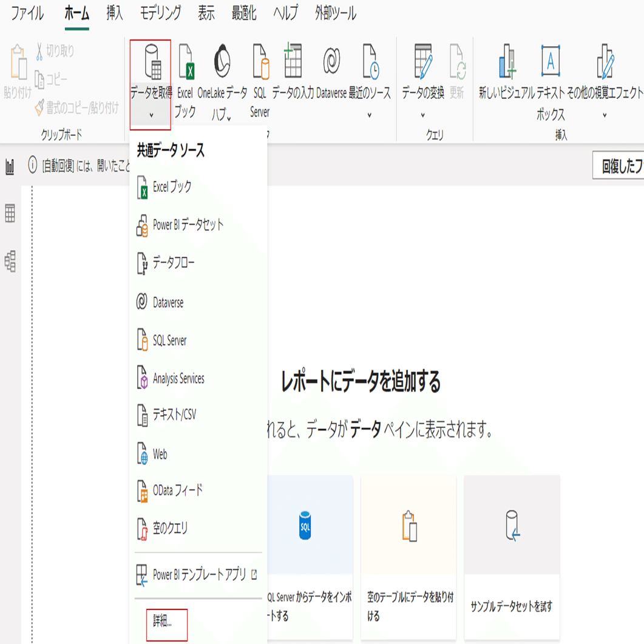Screen dimensions: 644x644
Task: Open the 外部ツール tab
Action: click(x=336, y=13)
